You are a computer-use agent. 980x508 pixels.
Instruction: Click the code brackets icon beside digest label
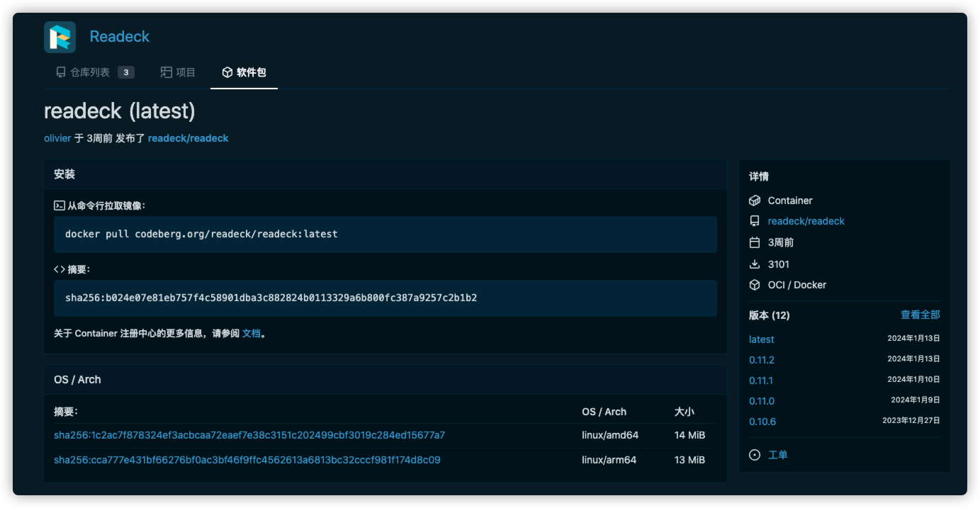click(x=60, y=269)
